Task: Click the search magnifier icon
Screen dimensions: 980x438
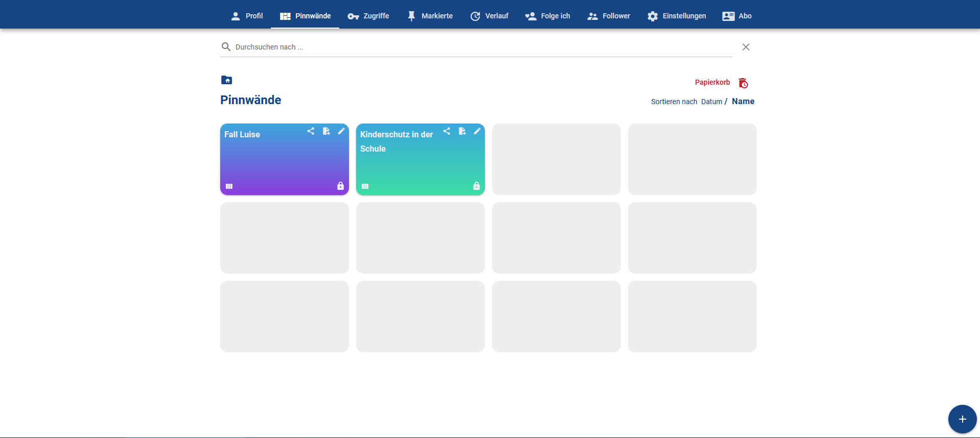Action: pyautogui.click(x=226, y=47)
